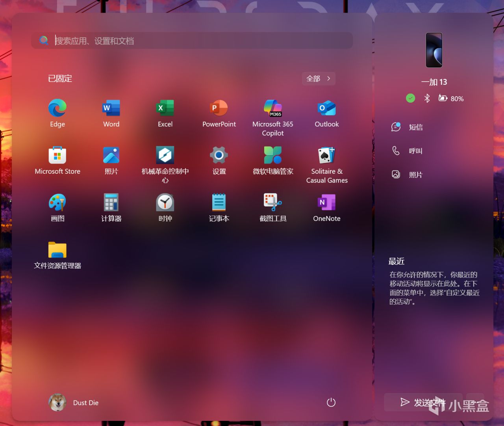Click the green connected check icon
The image size is (504, 426).
tap(410, 98)
